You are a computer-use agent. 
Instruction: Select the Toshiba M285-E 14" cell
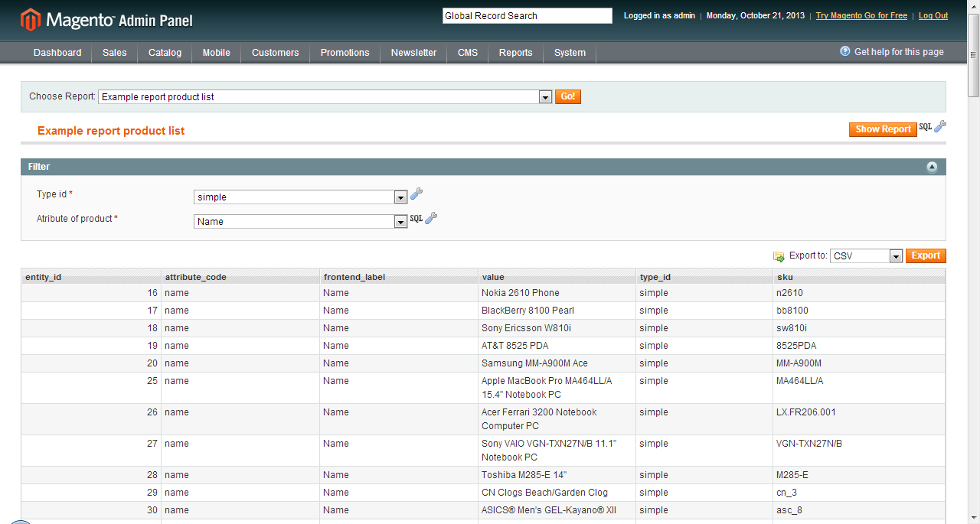[x=557, y=475]
